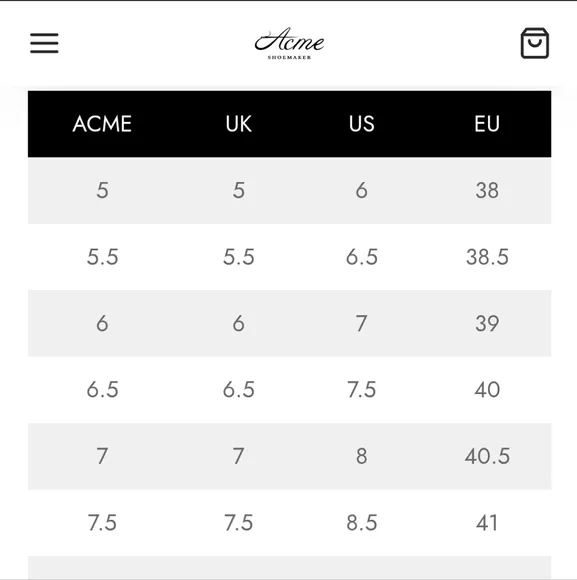Click US size 8.5 cell
The image size is (577, 580).
[361, 523]
